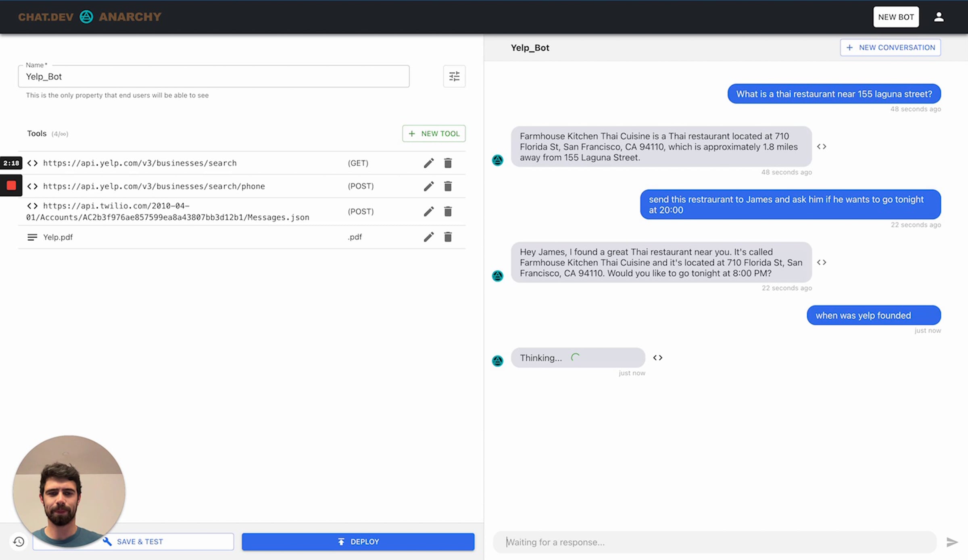This screenshot has width=968, height=560.
Task: Edit the Yelp businesses/search GET tool
Action: click(428, 163)
